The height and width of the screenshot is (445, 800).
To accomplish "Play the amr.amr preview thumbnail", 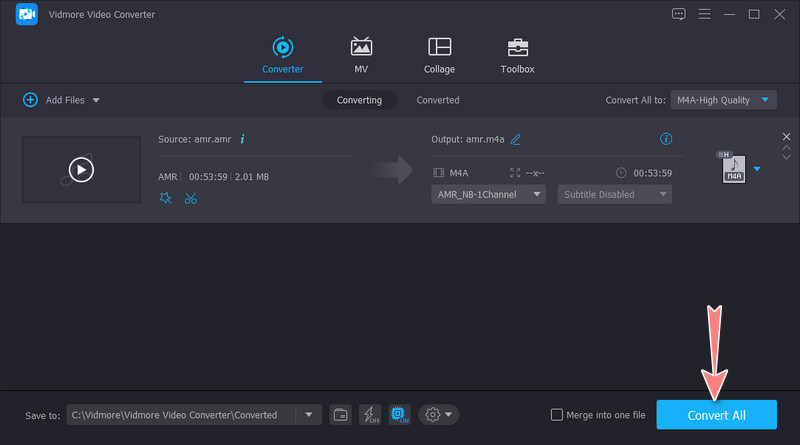I will (x=81, y=170).
